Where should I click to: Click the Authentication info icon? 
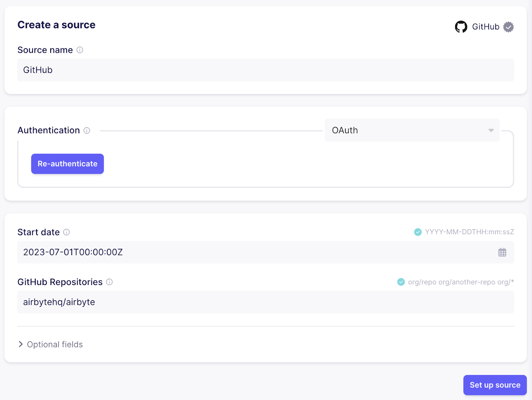click(x=87, y=131)
